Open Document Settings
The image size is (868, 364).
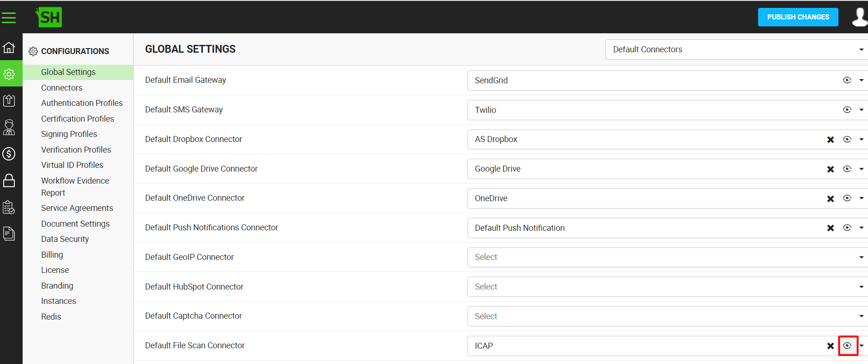click(x=75, y=224)
